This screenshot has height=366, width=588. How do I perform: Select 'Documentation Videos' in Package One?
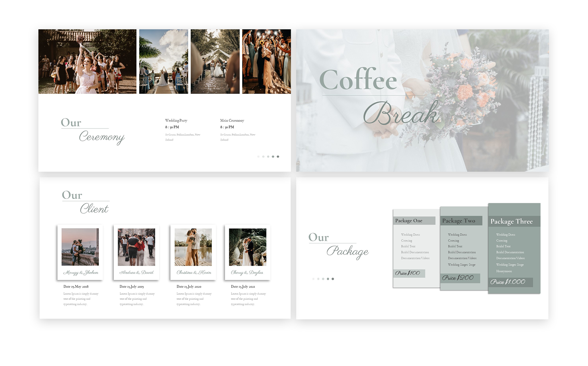(x=415, y=258)
